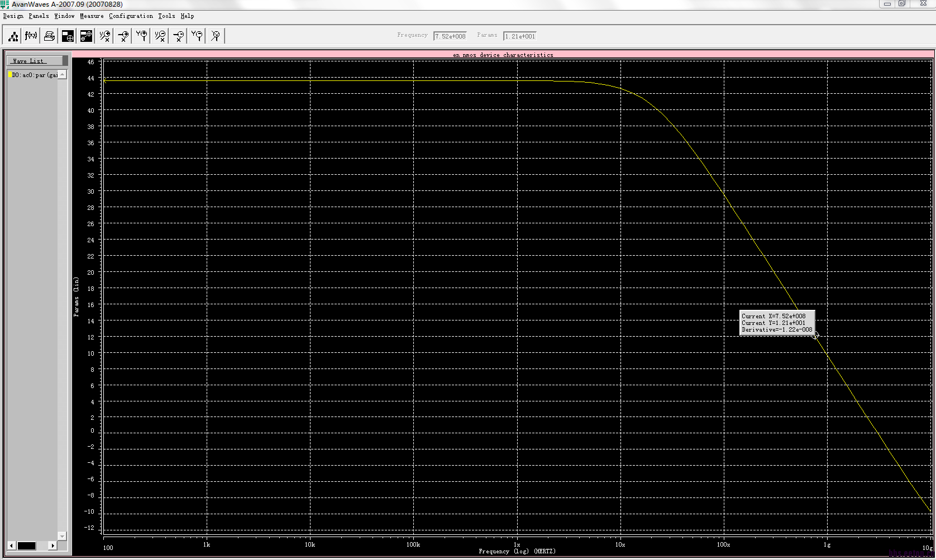Viewport: 936px width, 560px height.
Task: Open the Help menu
Action: click(188, 16)
